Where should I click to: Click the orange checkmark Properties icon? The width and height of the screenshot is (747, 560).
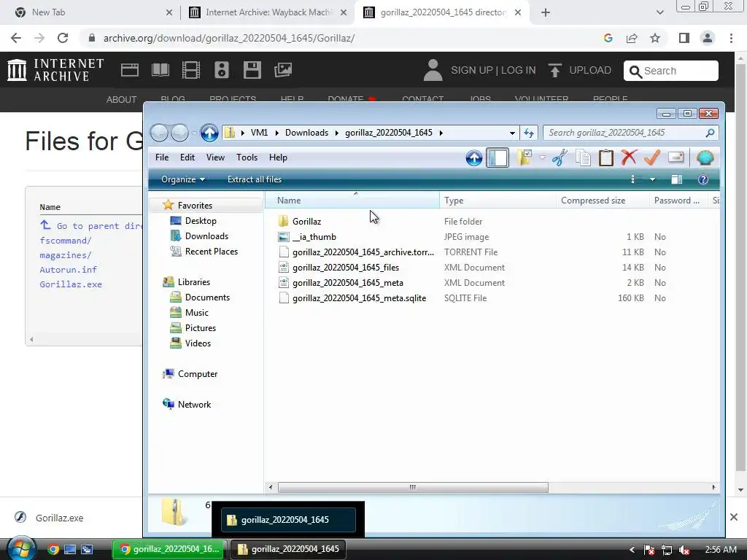[x=652, y=157]
